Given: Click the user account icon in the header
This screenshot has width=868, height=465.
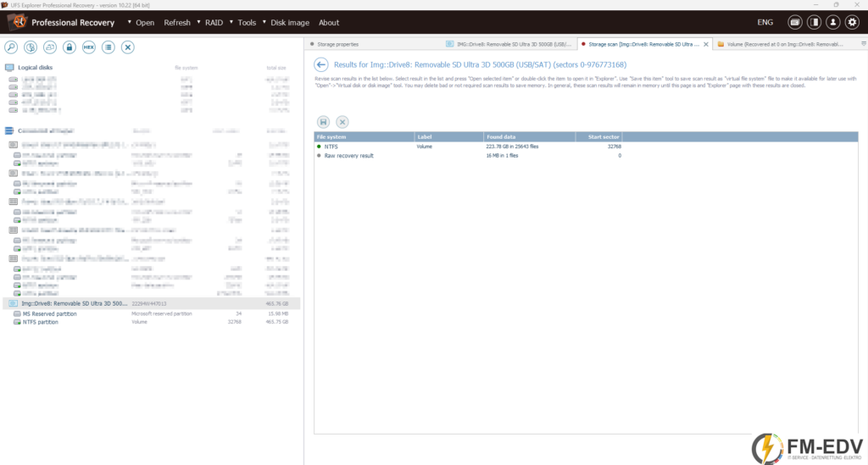Looking at the screenshot, I should point(832,22).
